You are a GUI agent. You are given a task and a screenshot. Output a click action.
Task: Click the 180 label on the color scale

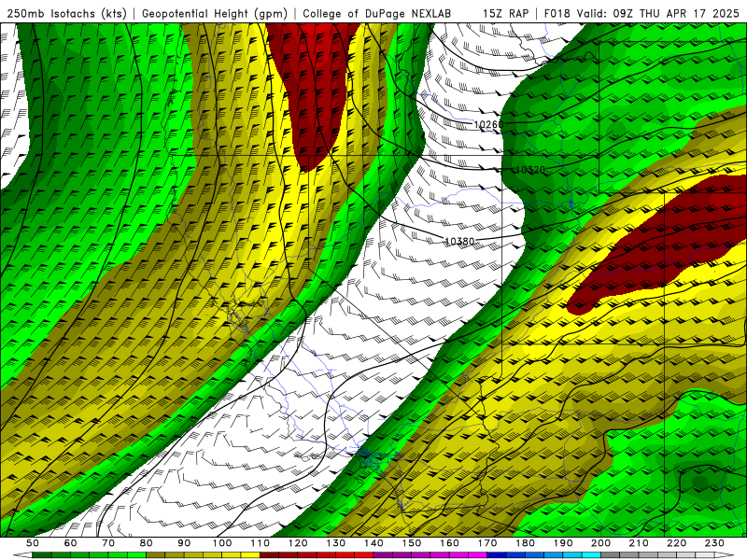pyautogui.click(x=525, y=543)
